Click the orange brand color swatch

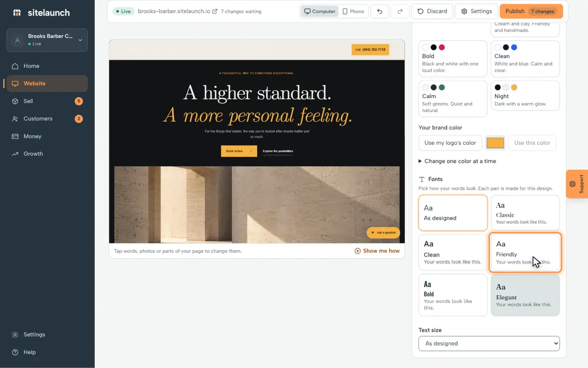pyautogui.click(x=495, y=143)
